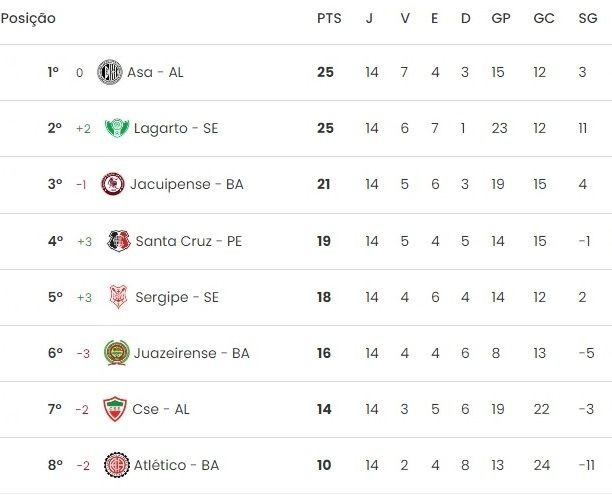Viewport: 612px width, 495px height.
Task: Click the Jacuipense - BA team logo
Action: (x=113, y=184)
